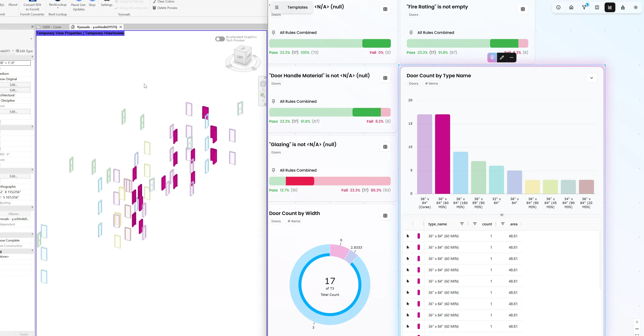Open three-dots more options on chart toolbar
This screenshot has height=336, width=644.
pos(511,58)
